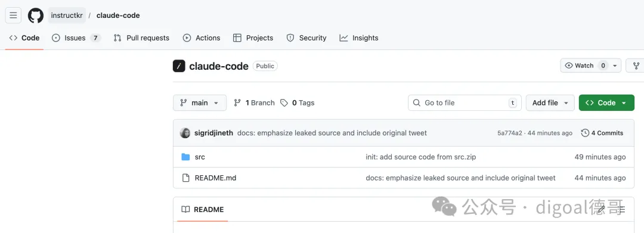The image size is (644, 233).
Task: Open the Projects tab
Action: (x=253, y=38)
